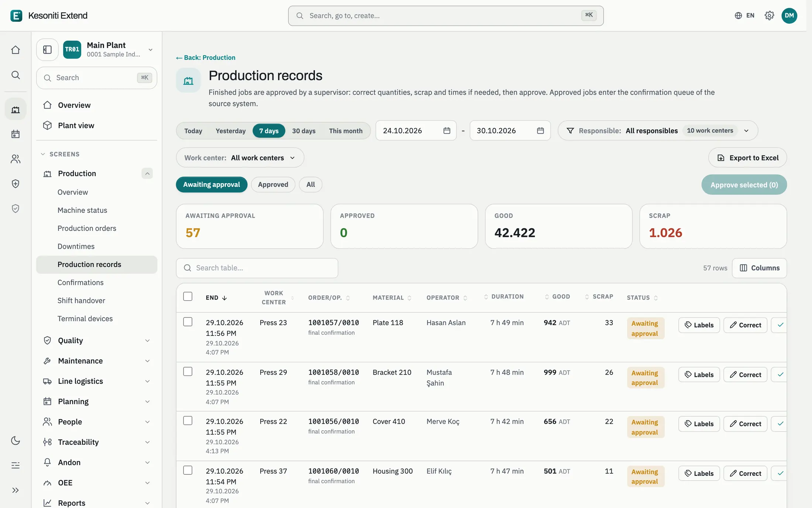Click Export to Excel button

[x=747, y=158]
